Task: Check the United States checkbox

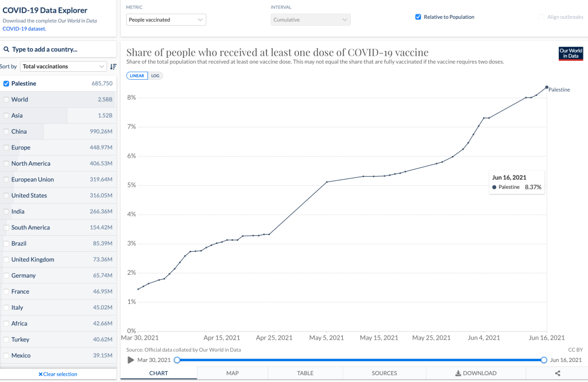Action: click(6, 196)
